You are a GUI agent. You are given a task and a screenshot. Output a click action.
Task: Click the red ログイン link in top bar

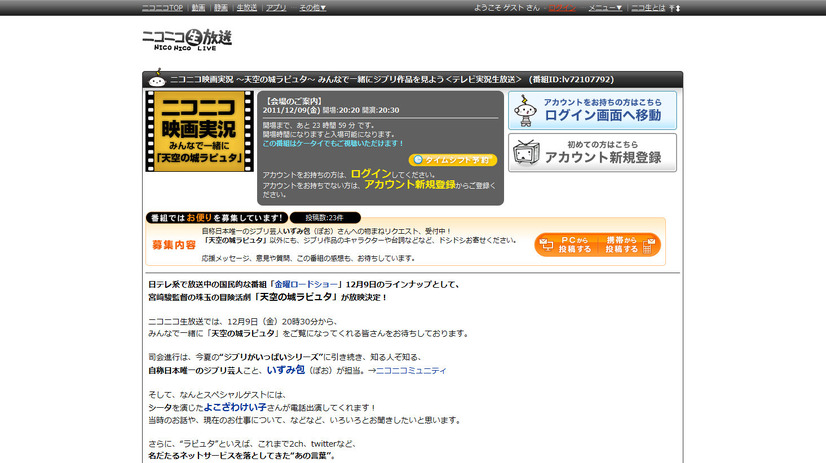(x=562, y=8)
